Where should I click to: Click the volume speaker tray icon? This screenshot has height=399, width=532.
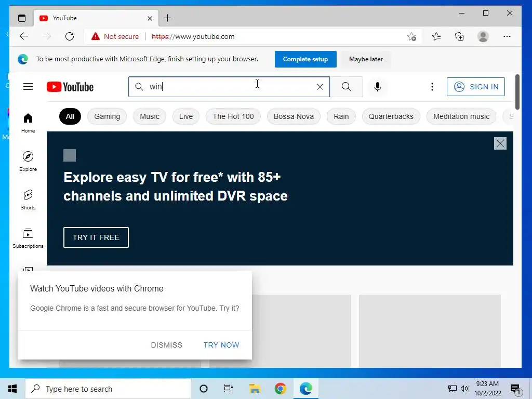464,389
